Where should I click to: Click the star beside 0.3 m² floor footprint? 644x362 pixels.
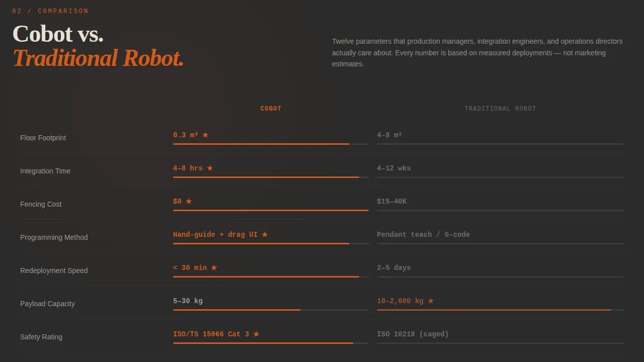pyautogui.click(x=205, y=134)
